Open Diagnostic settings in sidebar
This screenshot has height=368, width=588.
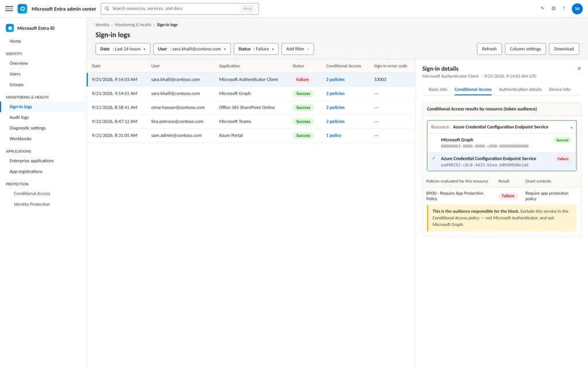[28, 128]
